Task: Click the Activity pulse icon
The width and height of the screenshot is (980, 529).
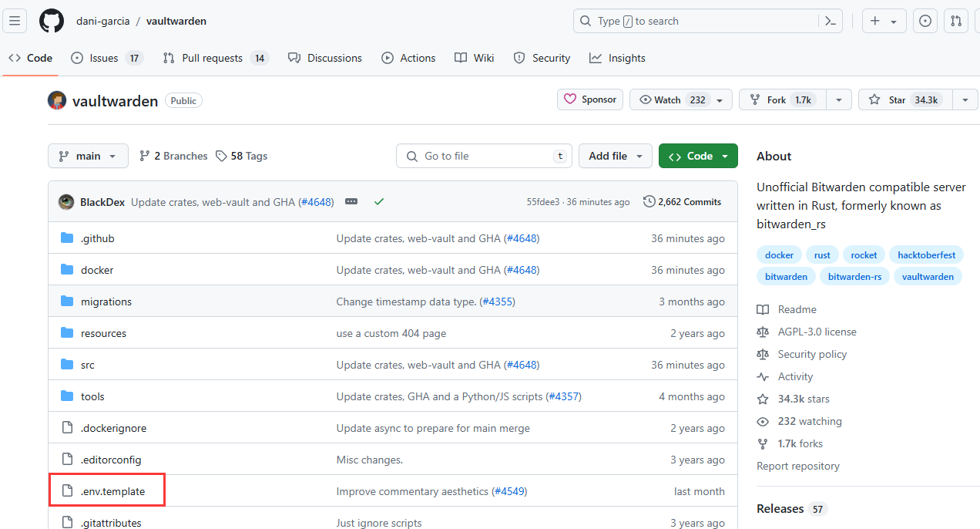Action: point(763,376)
